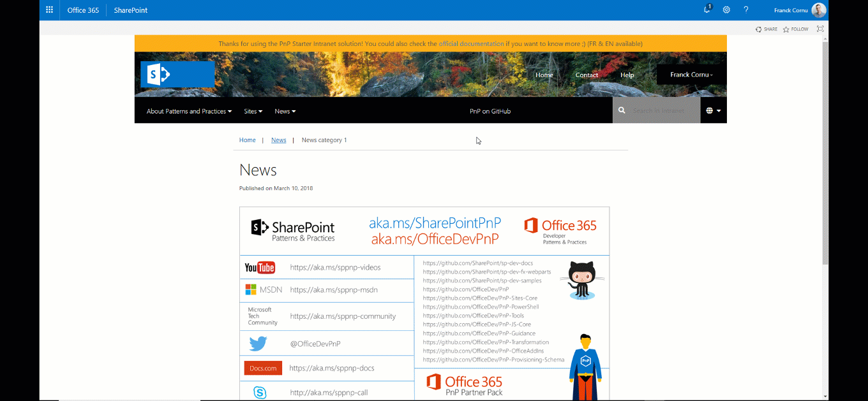868x401 pixels.
Task: Click the Share icon
Action: [758, 29]
